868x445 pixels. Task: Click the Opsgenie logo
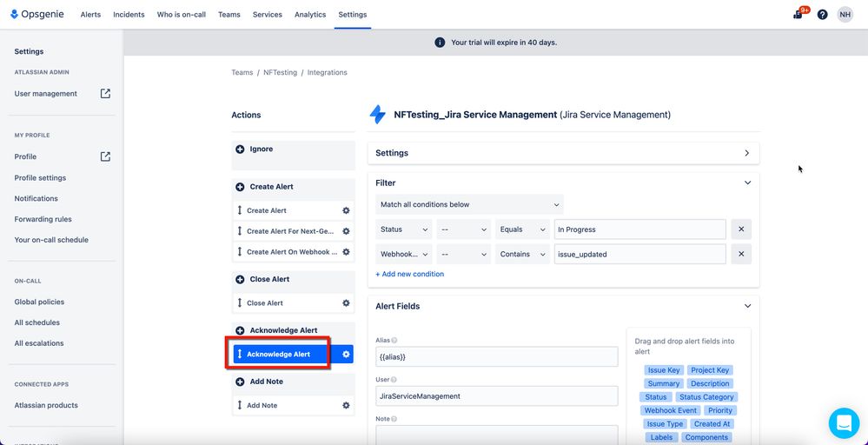pyautogui.click(x=37, y=15)
